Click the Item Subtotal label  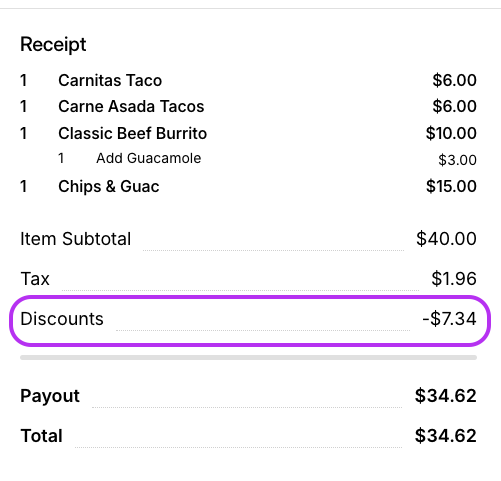click(76, 239)
